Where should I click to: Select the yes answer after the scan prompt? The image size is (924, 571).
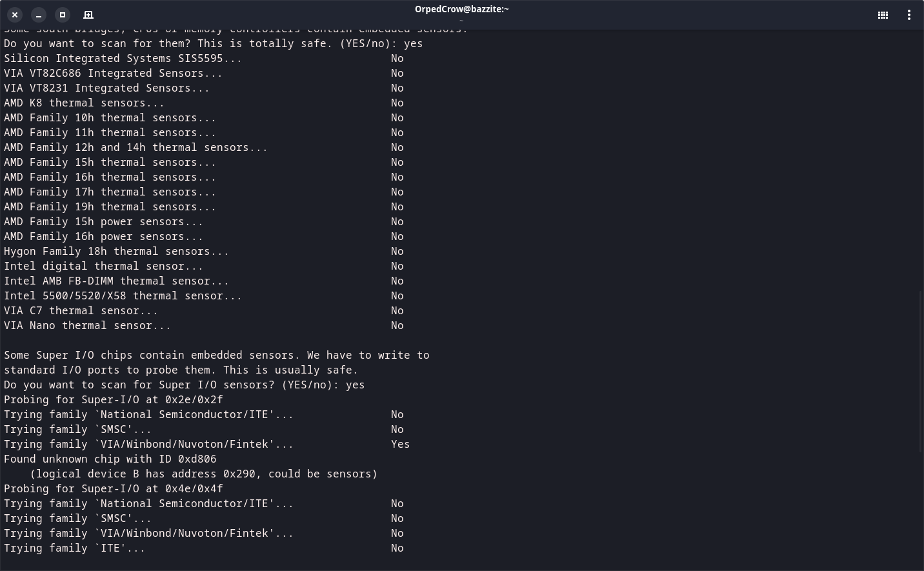tap(413, 43)
